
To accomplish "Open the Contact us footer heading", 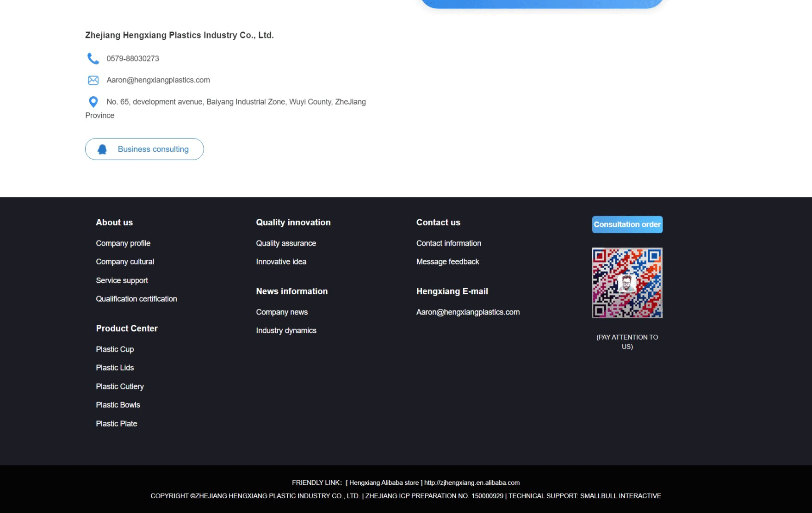I will (438, 223).
